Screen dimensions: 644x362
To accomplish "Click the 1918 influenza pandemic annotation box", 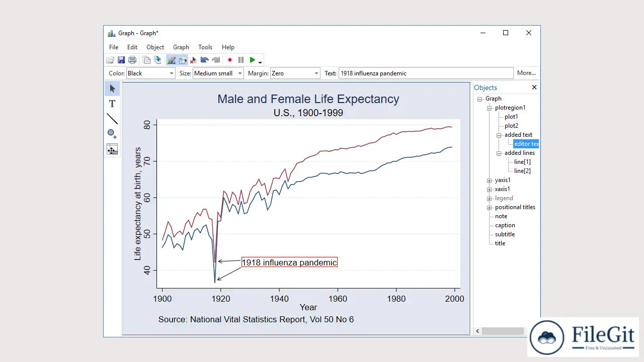I will pyautogui.click(x=289, y=262).
